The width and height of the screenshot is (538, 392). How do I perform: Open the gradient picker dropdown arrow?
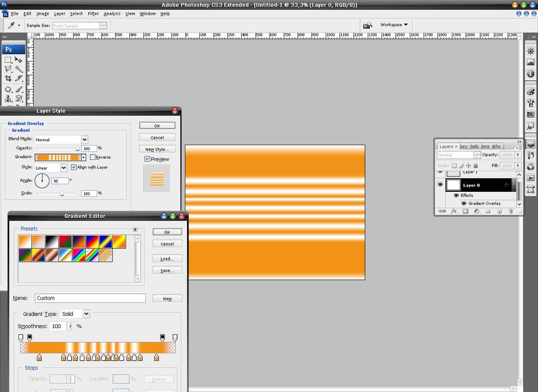tap(84, 157)
